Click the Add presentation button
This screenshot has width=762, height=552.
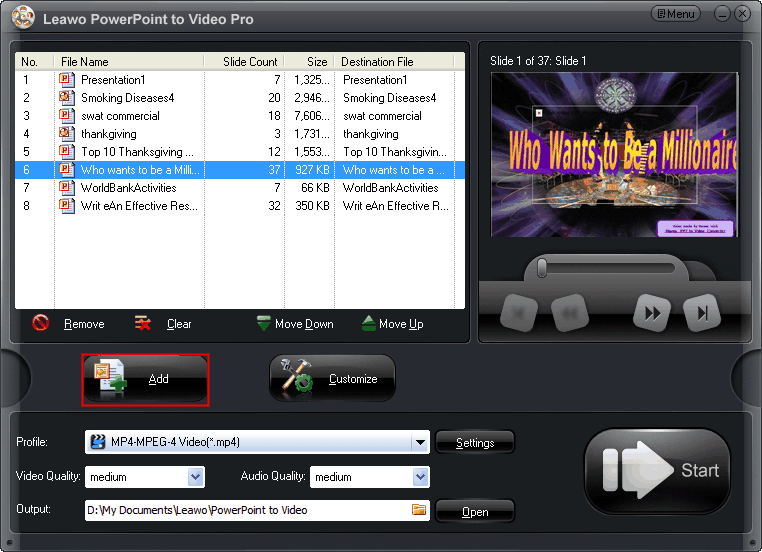pos(146,379)
